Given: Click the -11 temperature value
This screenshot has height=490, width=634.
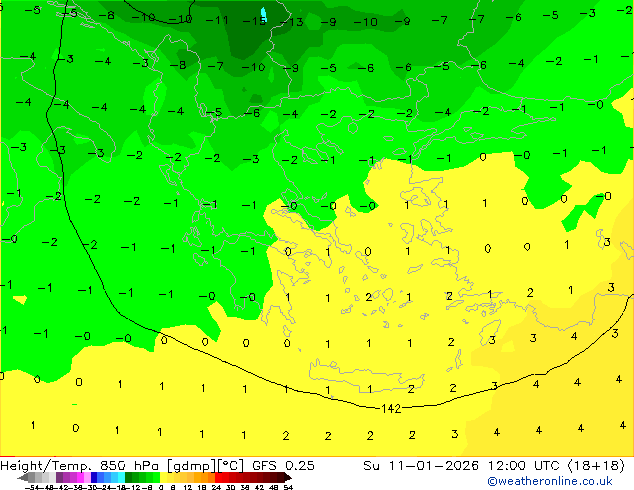Looking at the screenshot, I should [x=217, y=20].
